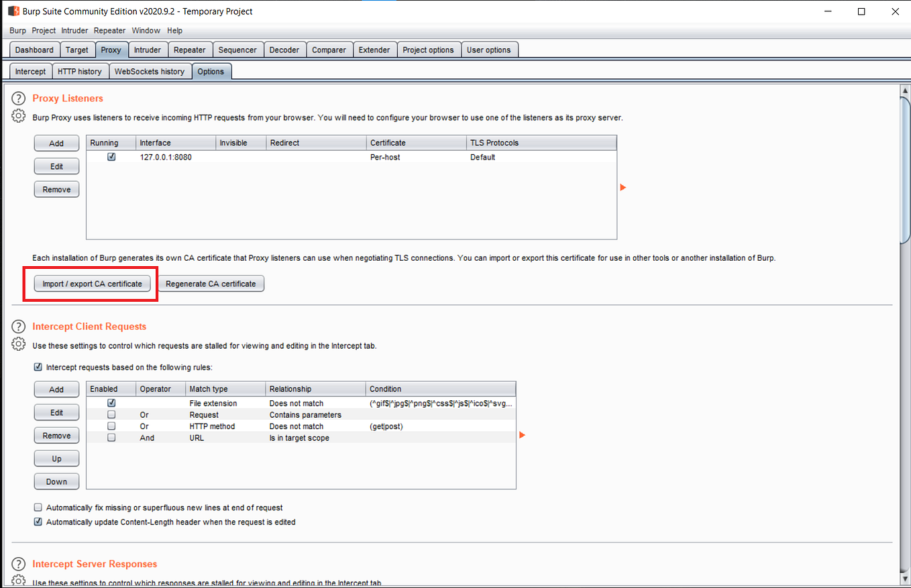Select the '(get|post)' condition cell
Viewport: 911px width, 588px height.
coord(441,426)
